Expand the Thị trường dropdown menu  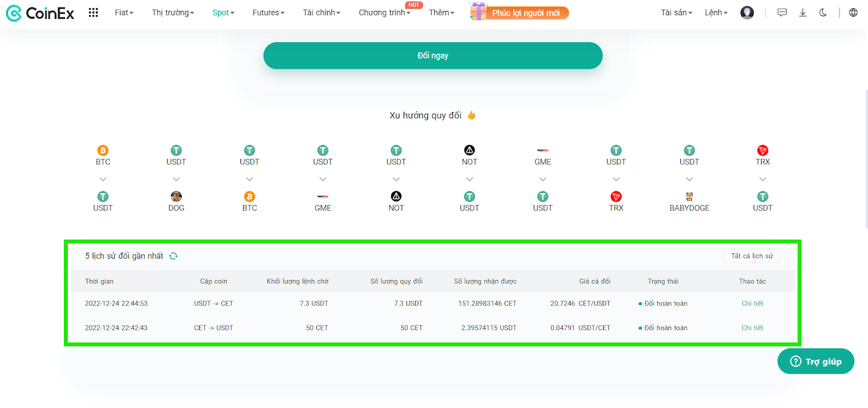173,12
